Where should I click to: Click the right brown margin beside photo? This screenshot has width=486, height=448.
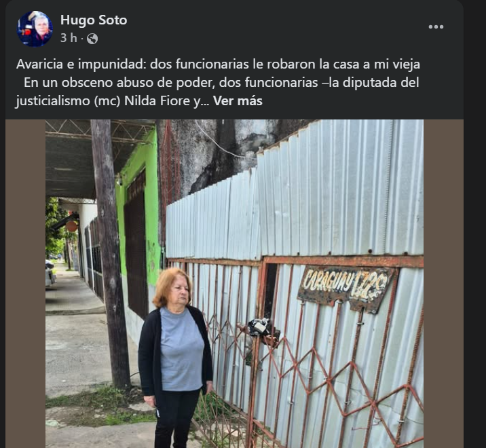[x=443, y=284]
